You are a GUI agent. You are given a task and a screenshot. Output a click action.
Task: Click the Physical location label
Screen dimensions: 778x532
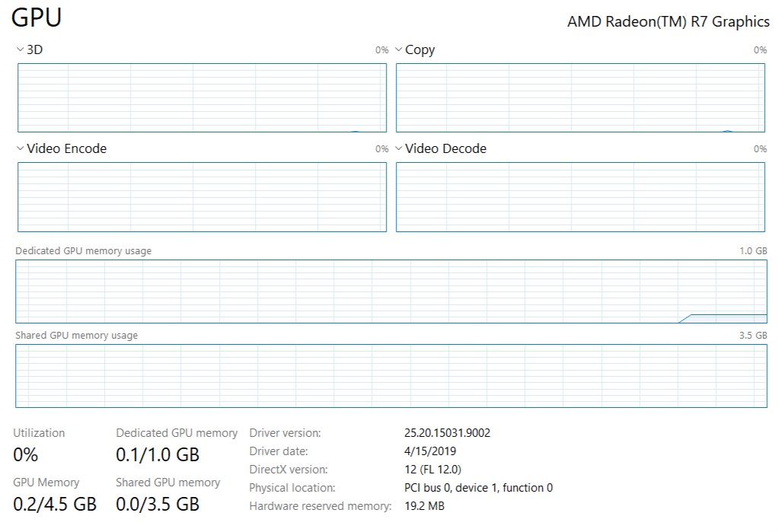click(292, 488)
